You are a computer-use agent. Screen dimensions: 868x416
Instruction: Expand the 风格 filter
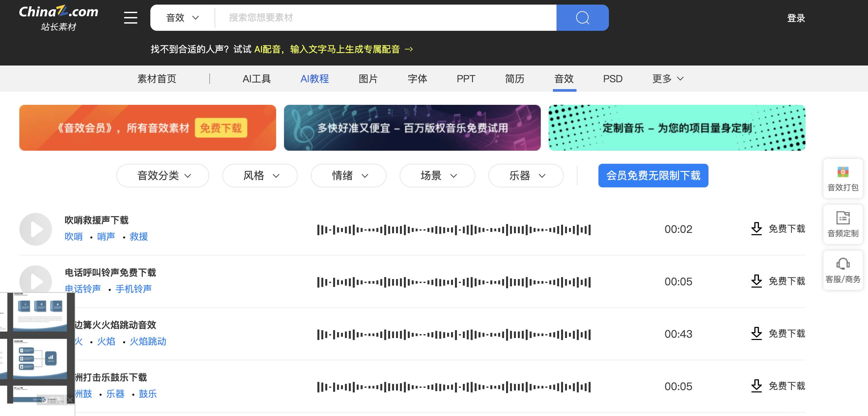click(x=260, y=176)
